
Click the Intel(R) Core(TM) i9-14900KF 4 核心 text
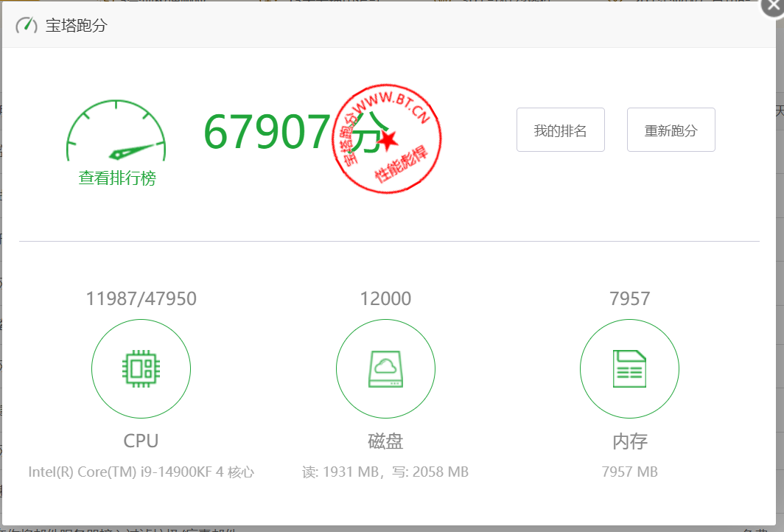[141, 472]
